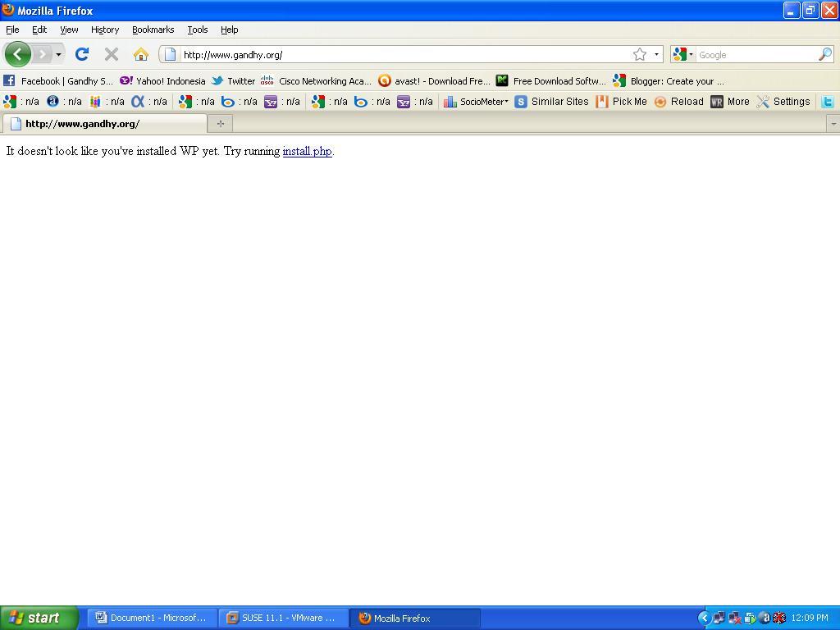Click the Google search input field
The height and width of the screenshot is (630, 840).
coord(756,55)
